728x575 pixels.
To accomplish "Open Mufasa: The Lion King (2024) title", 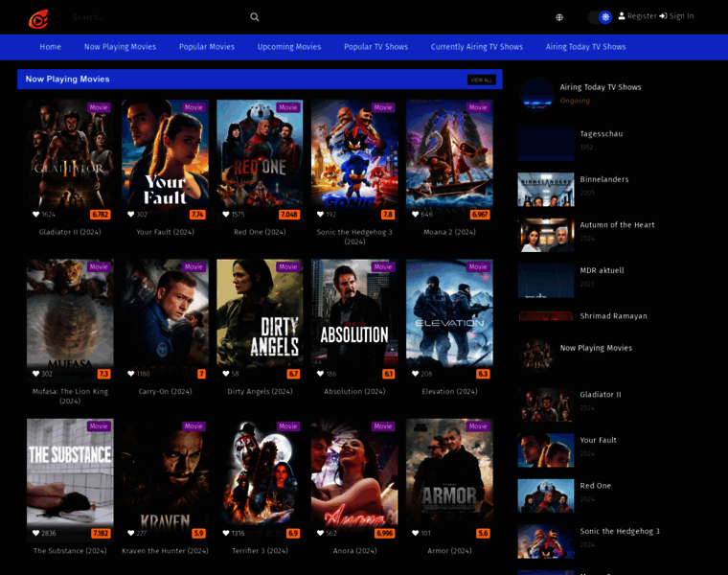I will [70, 396].
